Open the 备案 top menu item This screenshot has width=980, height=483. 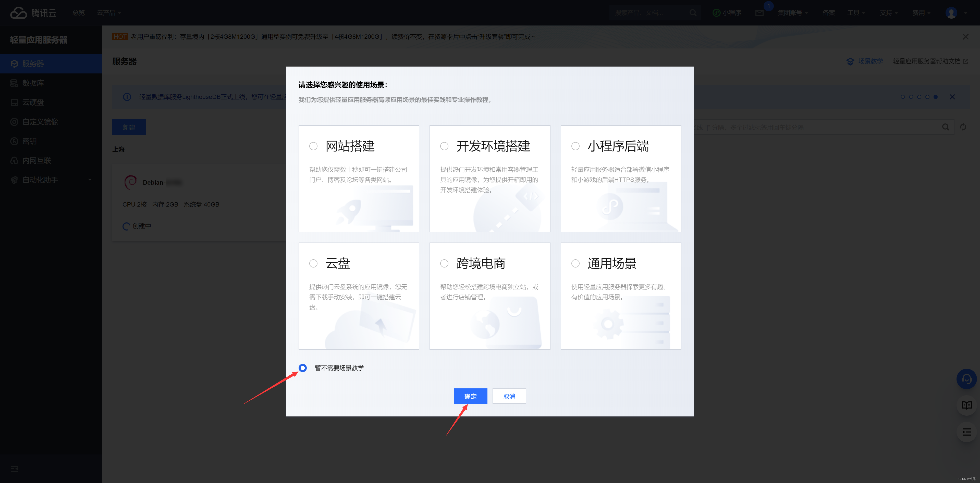(x=829, y=13)
